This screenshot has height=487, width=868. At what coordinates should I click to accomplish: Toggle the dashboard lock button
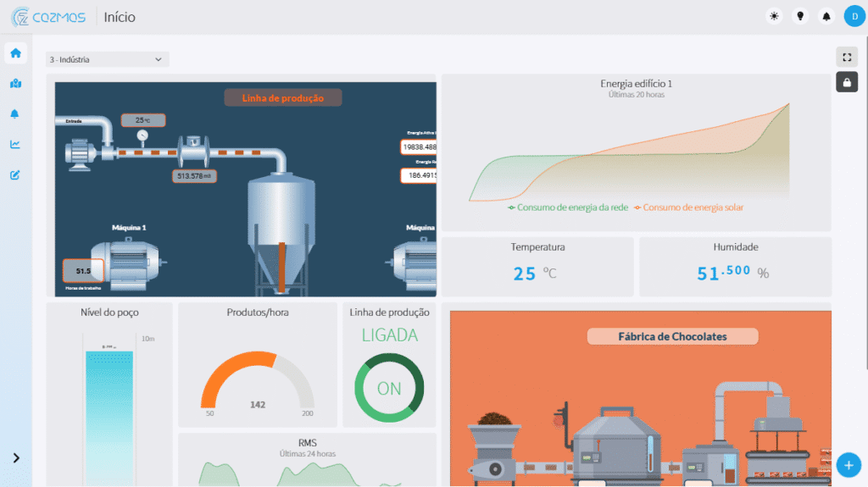pos(846,81)
